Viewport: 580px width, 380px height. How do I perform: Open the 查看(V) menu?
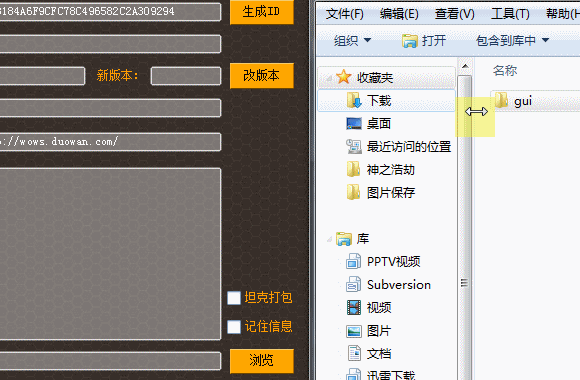(x=454, y=14)
